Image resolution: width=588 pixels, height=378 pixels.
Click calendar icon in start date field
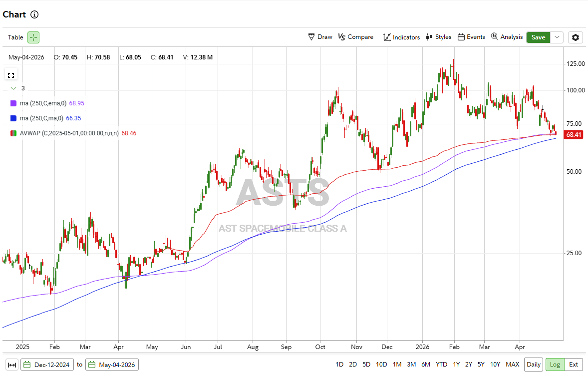point(26,365)
